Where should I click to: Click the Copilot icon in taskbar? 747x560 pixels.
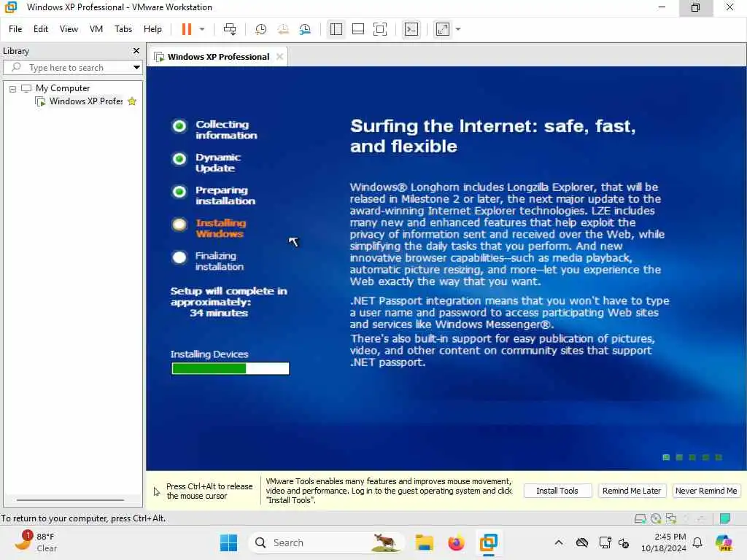(724, 542)
